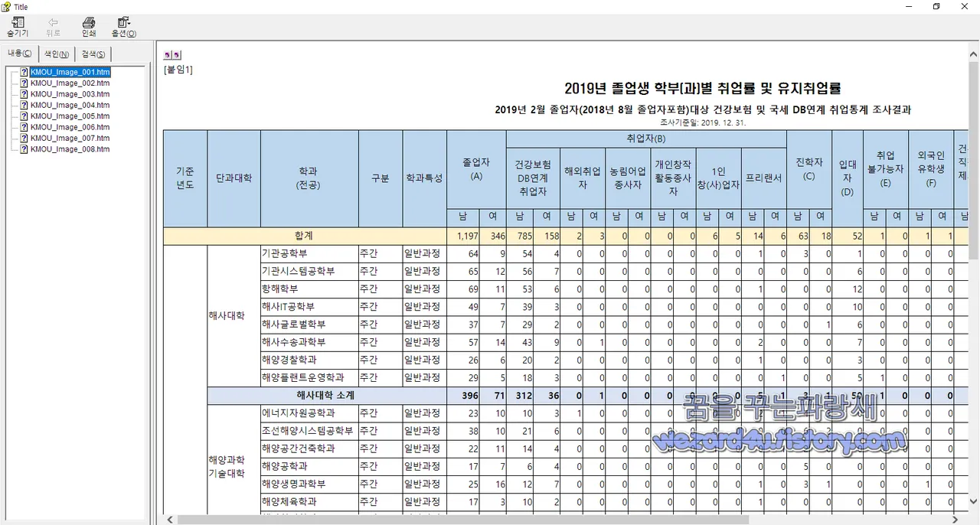Screen dimensions: 980x525
Task: Click the Print (인쇄) toolbar icon
Action: pos(89,27)
